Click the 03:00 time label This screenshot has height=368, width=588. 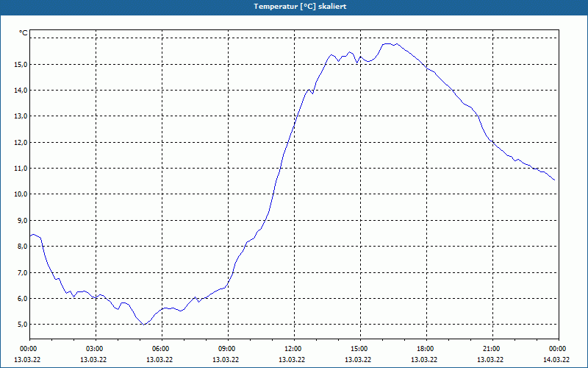(96, 349)
